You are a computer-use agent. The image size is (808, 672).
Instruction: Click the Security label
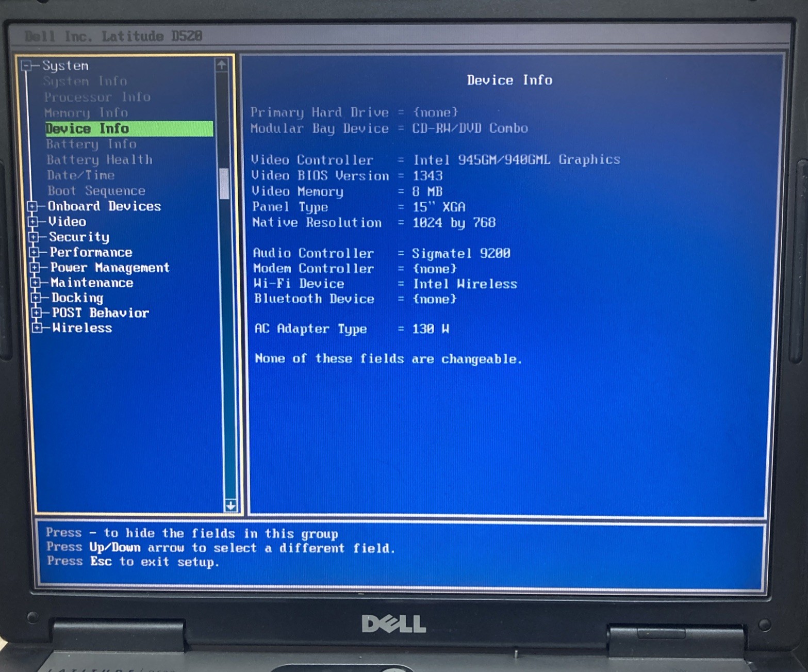point(79,237)
